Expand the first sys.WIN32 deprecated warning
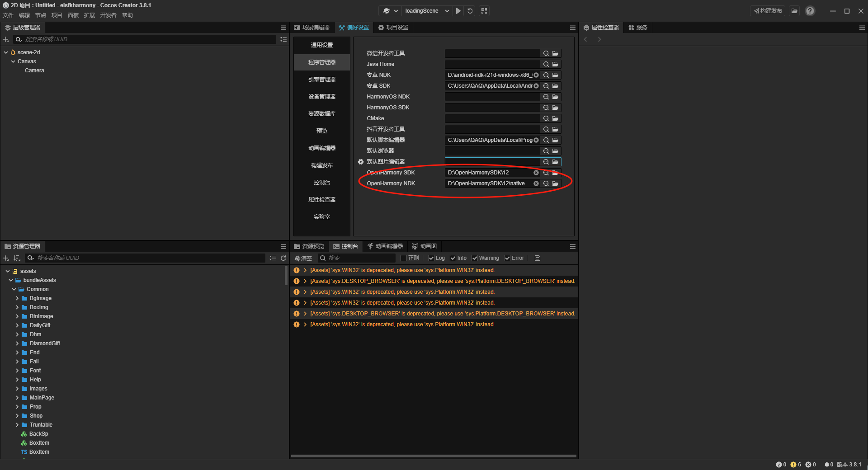This screenshot has width=868, height=470. pyautogui.click(x=305, y=270)
